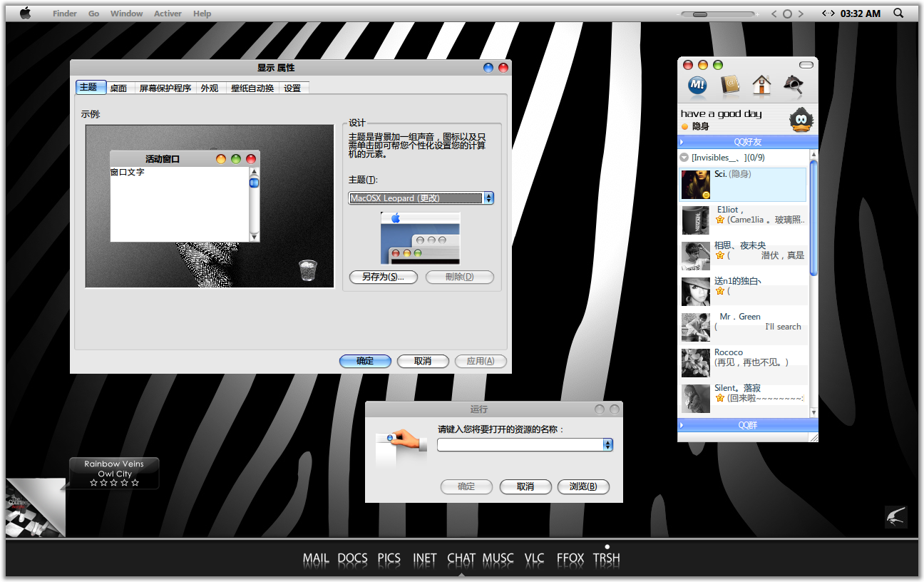This screenshot has height=582, width=924.
Task: Open the M! icon in QQ window
Action: (697, 85)
